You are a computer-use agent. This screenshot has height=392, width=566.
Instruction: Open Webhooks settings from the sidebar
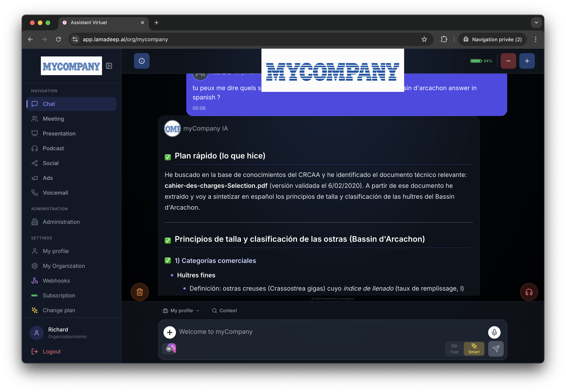(x=56, y=280)
